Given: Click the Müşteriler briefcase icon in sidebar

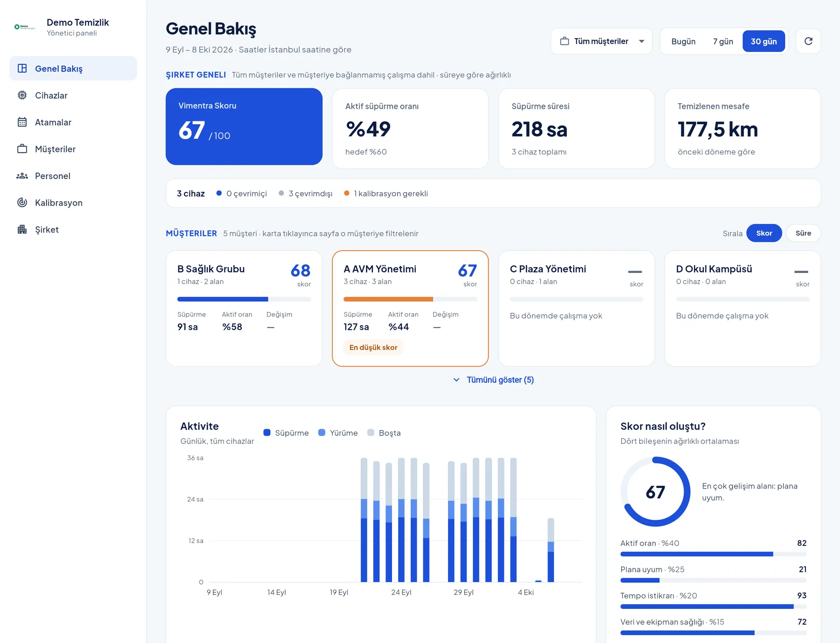Looking at the screenshot, I should coord(22,149).
